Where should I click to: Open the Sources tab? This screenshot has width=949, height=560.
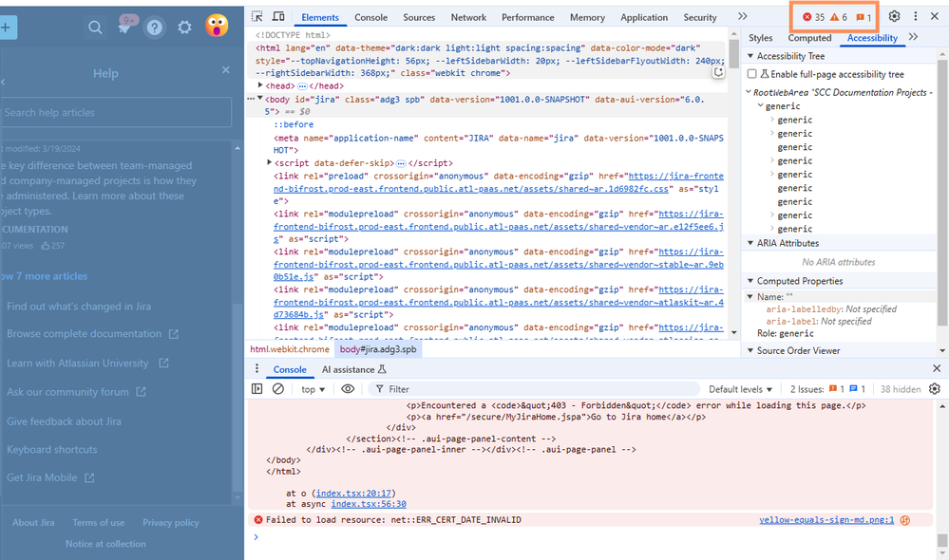coord(419,17)
